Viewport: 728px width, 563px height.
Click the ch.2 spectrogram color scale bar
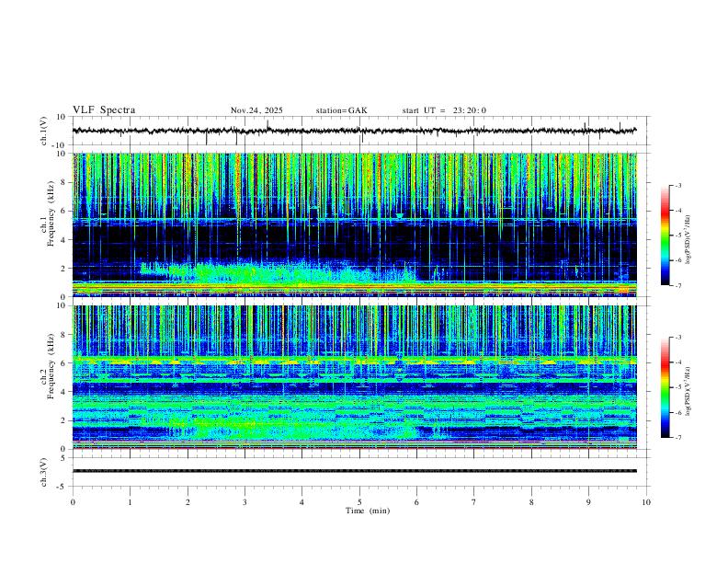click(x=665, y=387)
